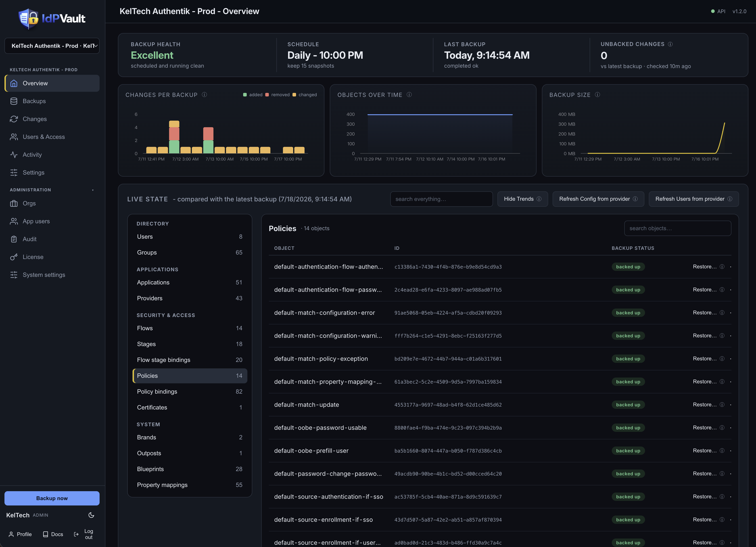Click the Audit clipboard icon
Image resolution: width=756 pixels, height=547 pixels.
pos(14,239)
